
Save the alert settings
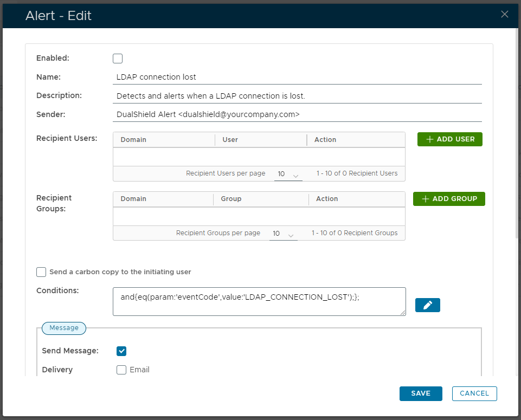(421, 393)
